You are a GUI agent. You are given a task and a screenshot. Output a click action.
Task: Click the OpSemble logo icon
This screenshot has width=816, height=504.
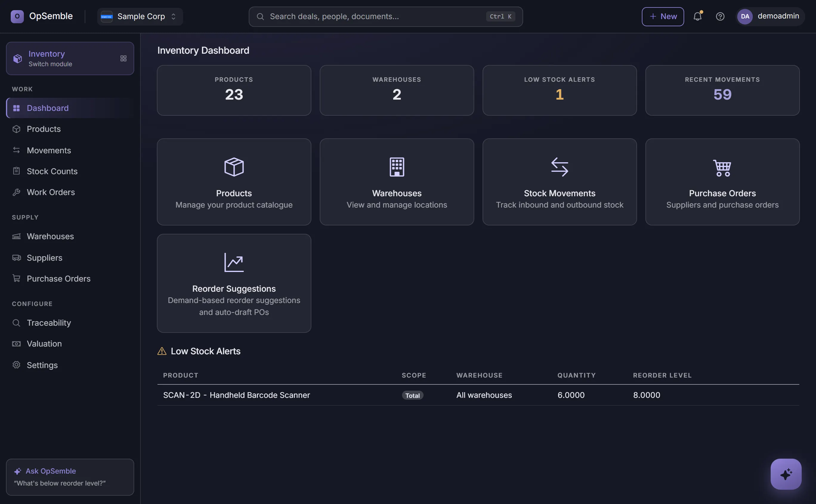pyautogui.click(x=17, y=16)
